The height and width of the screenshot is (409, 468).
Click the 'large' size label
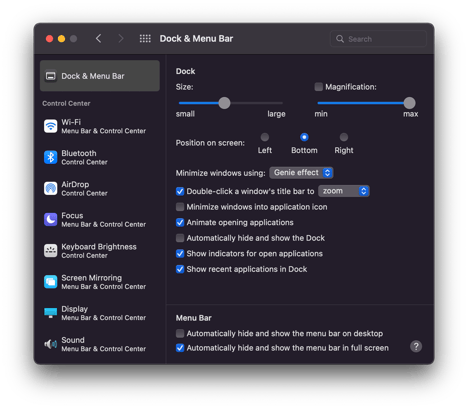coord(276,114)
